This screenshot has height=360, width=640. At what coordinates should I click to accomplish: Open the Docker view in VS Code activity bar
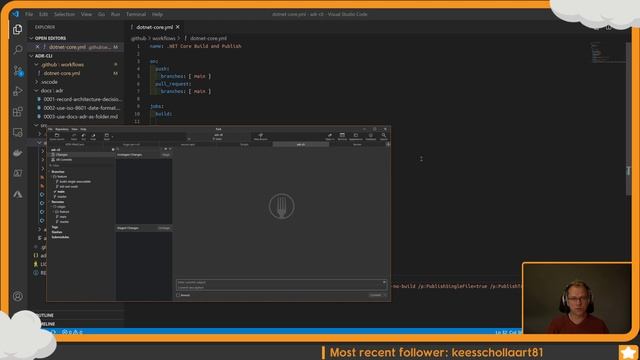click(18, 153)
